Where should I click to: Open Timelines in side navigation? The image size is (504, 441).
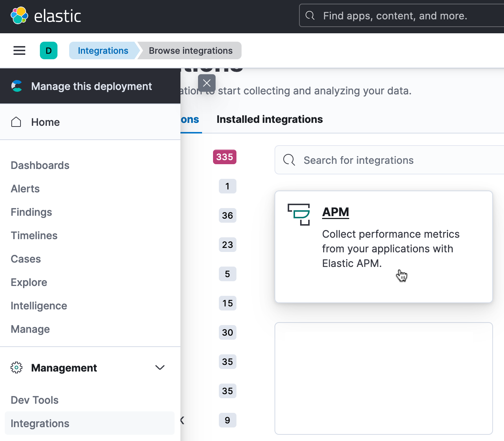(34, 235)
